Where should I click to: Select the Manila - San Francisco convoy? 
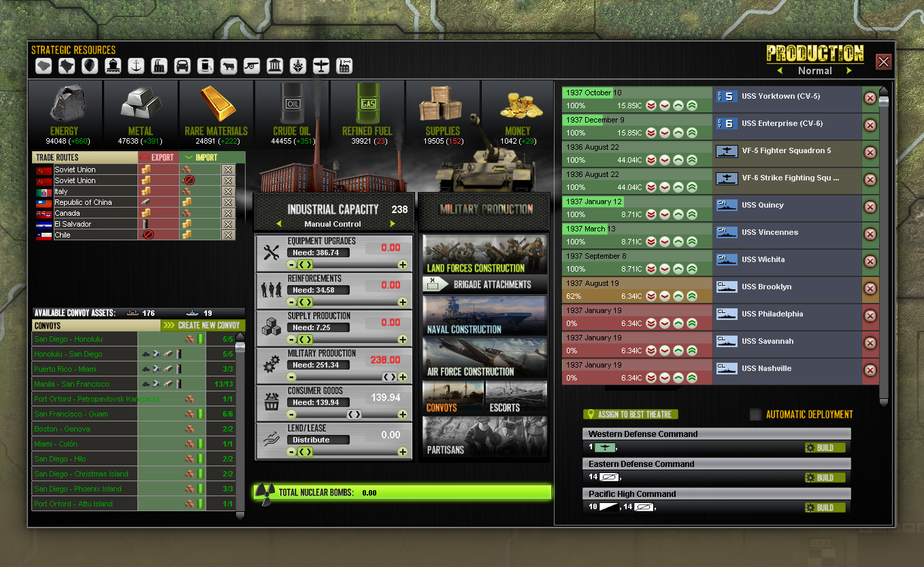point(134,384)
